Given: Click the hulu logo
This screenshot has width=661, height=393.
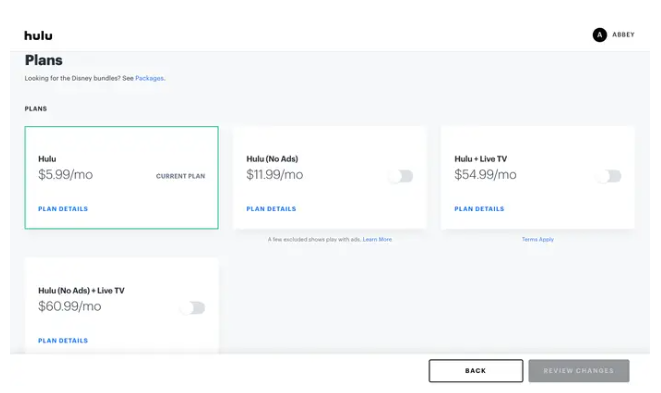Looking at the screenshot, I should coord(38,36).
